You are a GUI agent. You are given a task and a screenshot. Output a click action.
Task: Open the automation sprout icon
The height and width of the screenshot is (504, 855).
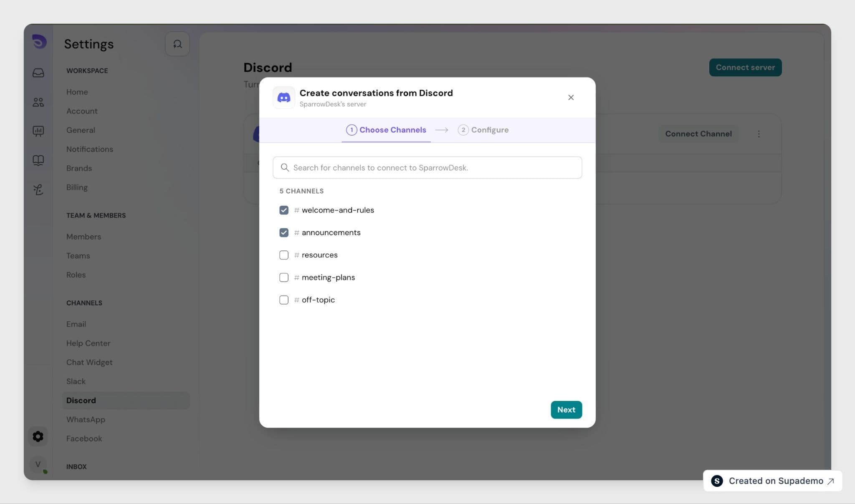point(38,190)
